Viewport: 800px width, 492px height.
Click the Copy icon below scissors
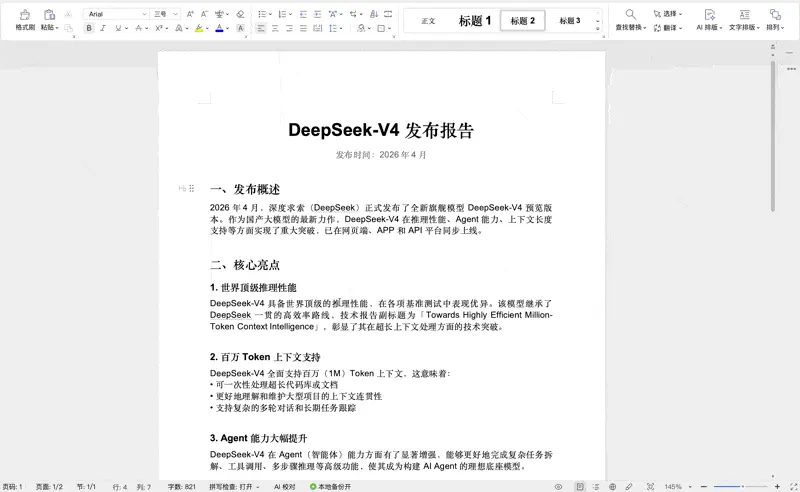[68, 28]
